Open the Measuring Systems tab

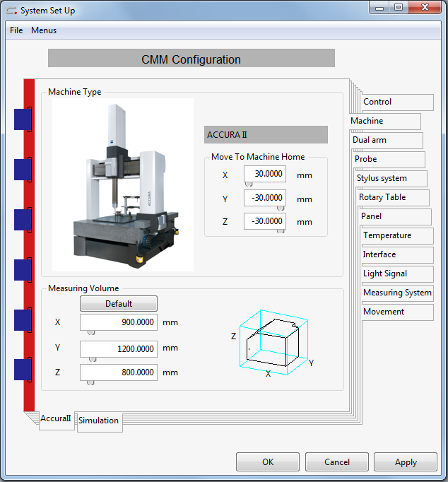pos(398,293)
